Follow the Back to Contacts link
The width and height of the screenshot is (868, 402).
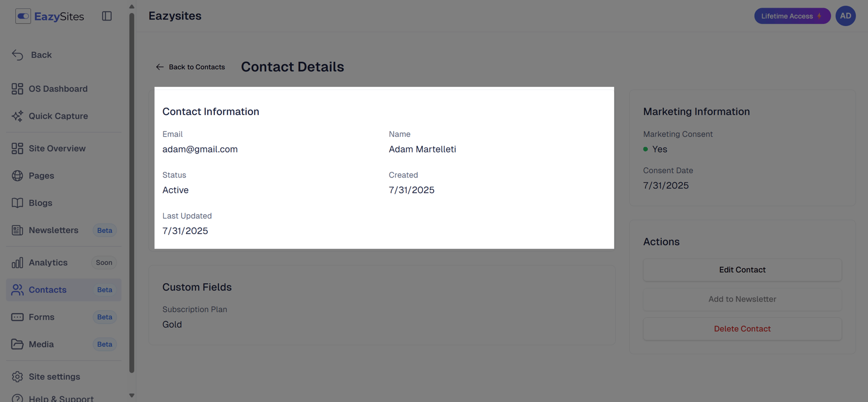[x=190, y=67]
